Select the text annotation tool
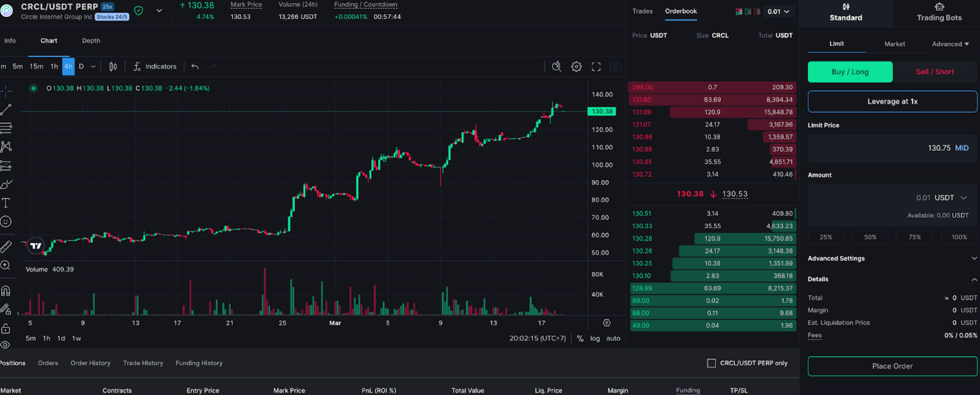This screenshot has height=395, width=980. (5, 203)
